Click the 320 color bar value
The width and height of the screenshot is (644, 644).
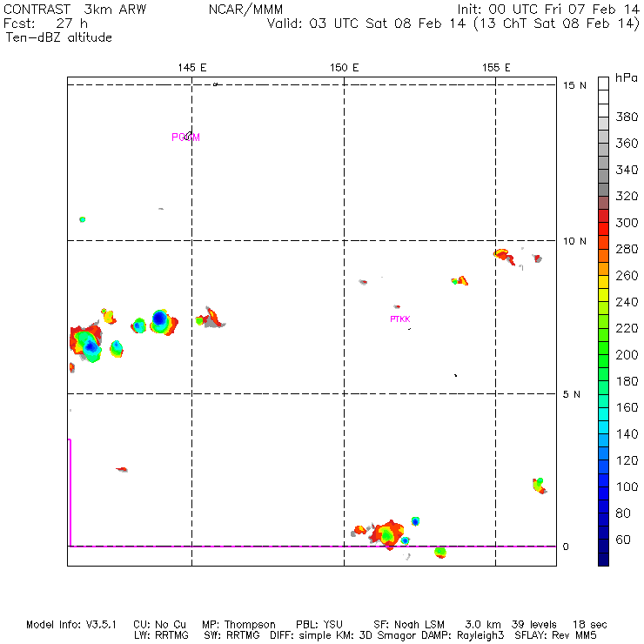click(x=627, y=196)
